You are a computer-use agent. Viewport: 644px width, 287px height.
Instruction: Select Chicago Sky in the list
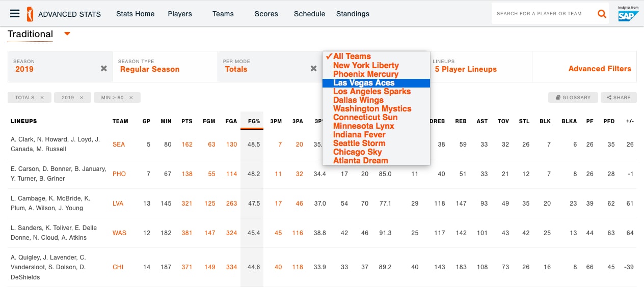coord(376,152)
